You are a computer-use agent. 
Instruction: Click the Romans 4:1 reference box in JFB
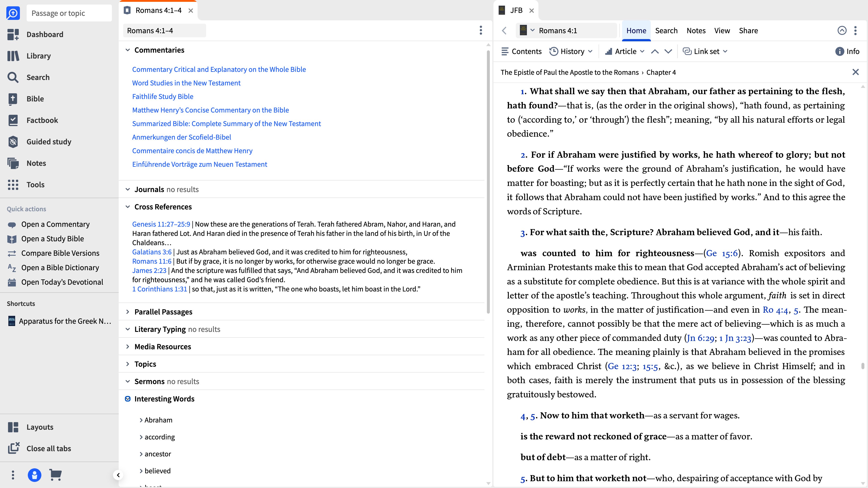pos(566,31)
